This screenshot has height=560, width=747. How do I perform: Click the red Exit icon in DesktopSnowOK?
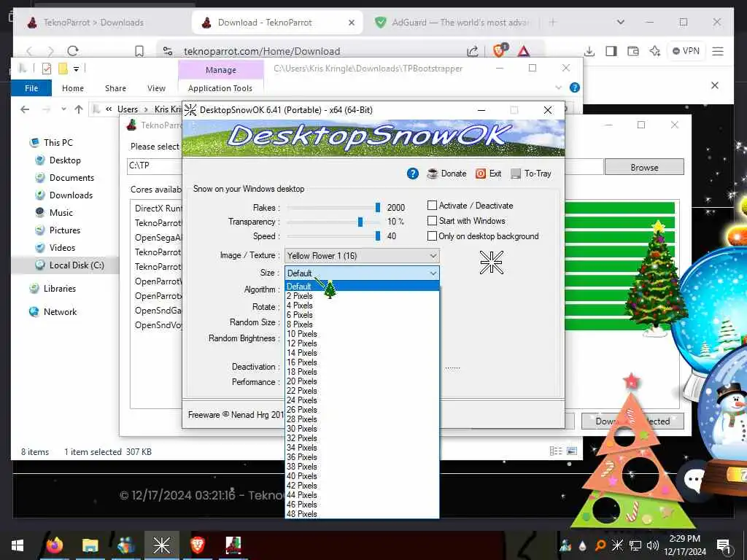(481, 174)
